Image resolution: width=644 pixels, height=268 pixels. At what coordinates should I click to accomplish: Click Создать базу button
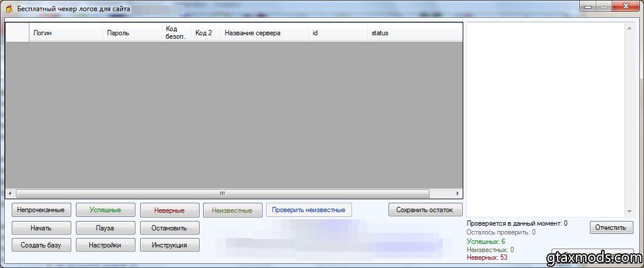41,245
